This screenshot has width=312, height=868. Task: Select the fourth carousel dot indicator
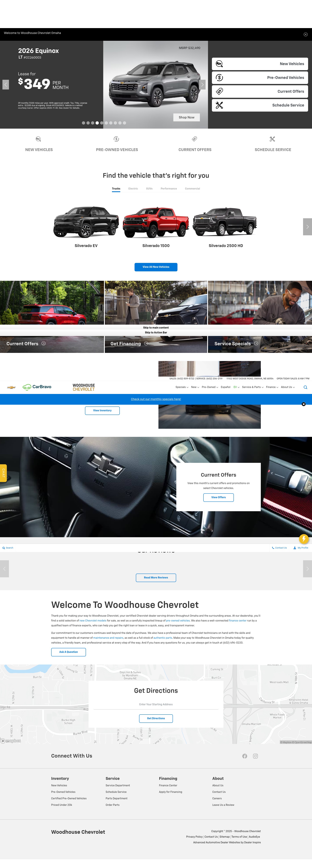[x=97, y=123]
